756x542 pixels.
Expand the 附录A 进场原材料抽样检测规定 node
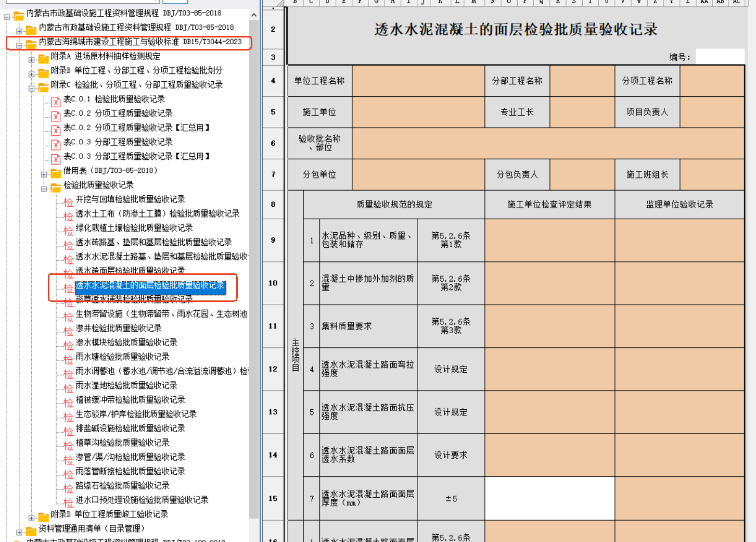click(x=32, y=60)
